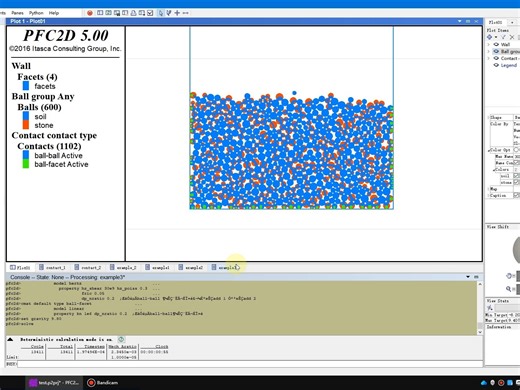This screenshot has width=520, height=390.
Task: Click the X delete plot item icon
Action: pyautogui.click(x=512, y=37)
